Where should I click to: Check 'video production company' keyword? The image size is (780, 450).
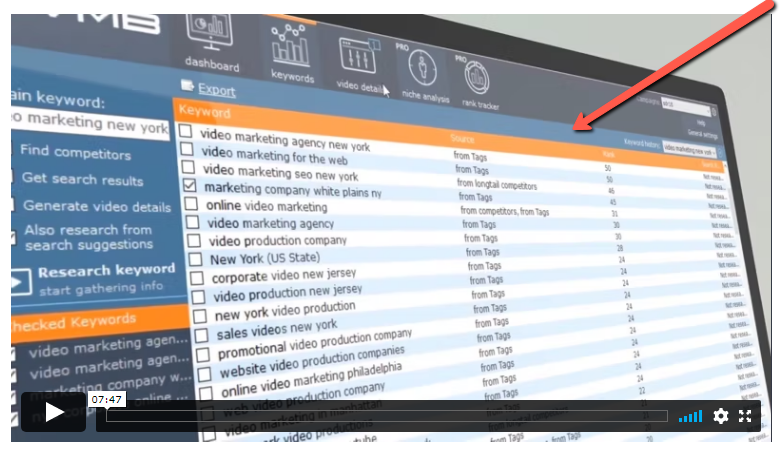194,241
